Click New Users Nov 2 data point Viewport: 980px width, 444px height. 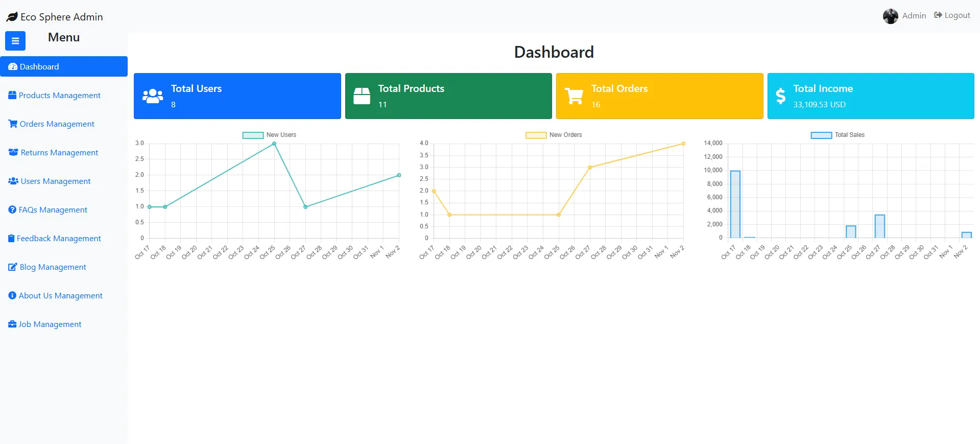[x=399, y=175]
